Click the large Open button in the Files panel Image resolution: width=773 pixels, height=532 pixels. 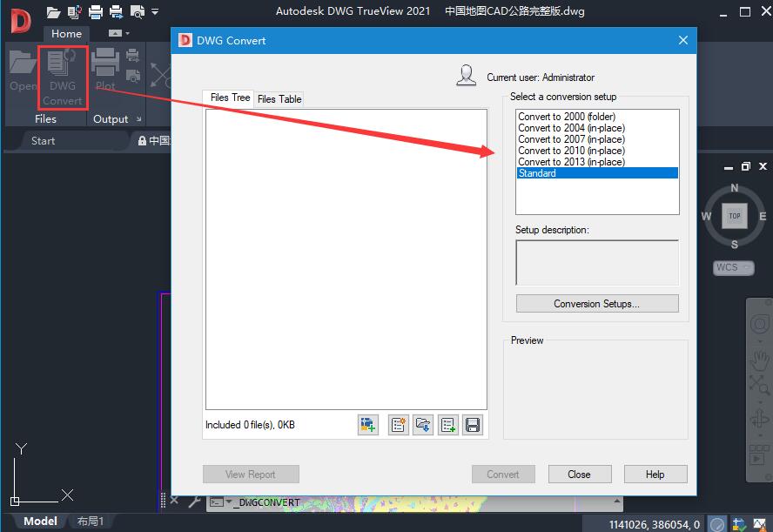click(23, 71)
